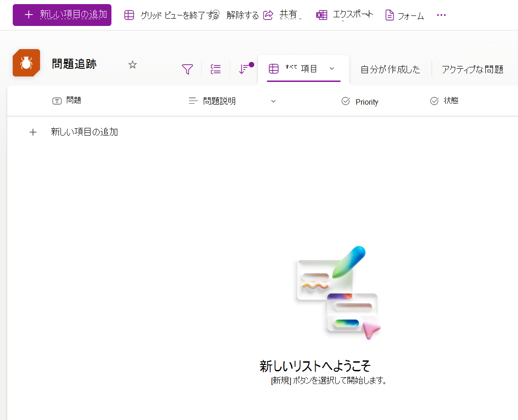Click the [新規] ボタンを選択して開始します text

click(x=328, y=380)
